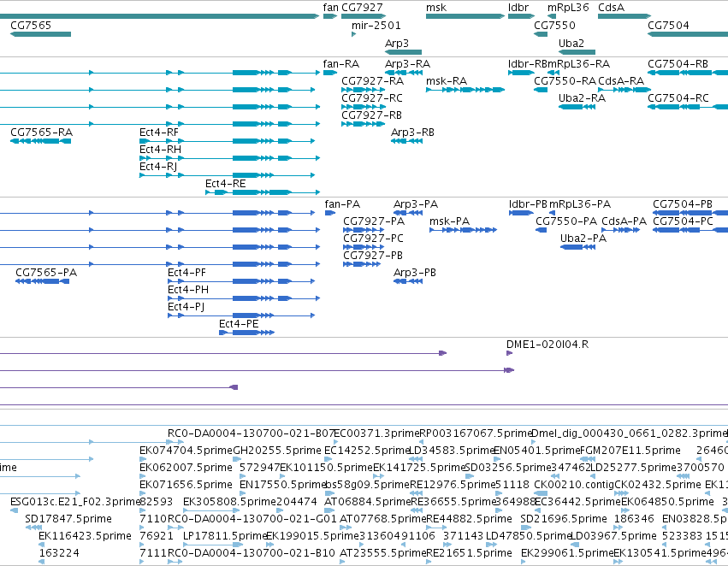Select the Uba2-PA protein label

tap(583, 239)
